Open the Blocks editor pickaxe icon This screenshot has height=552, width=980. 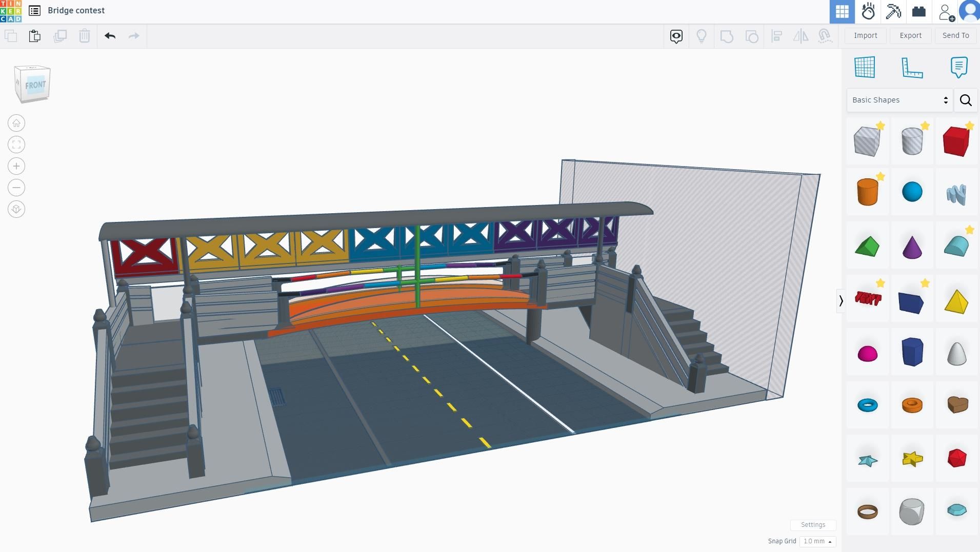(x=893, y=11)
